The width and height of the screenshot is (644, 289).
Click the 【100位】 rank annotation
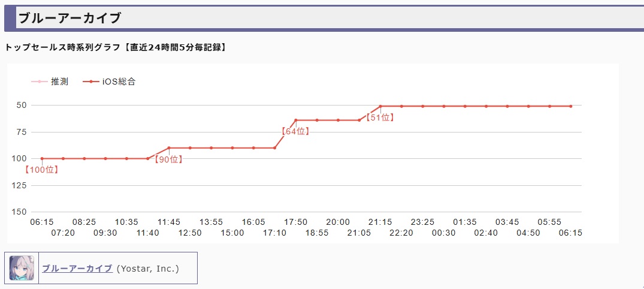(x=42, y=170)
